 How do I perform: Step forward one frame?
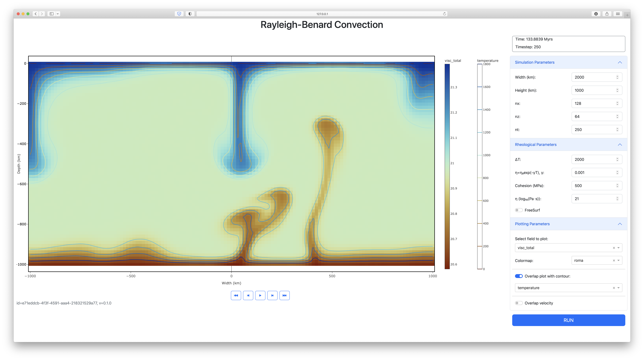tap(272, 295)
